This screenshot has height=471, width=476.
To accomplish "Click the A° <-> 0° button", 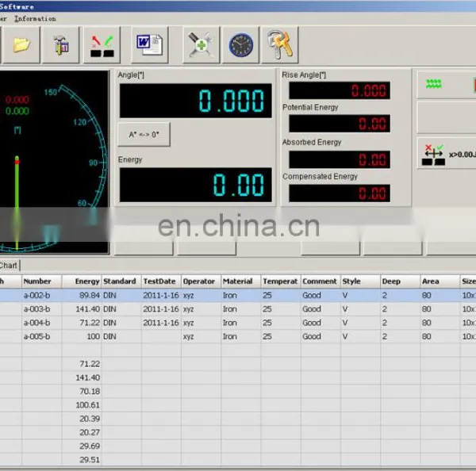I will click(x=144, y=135).
